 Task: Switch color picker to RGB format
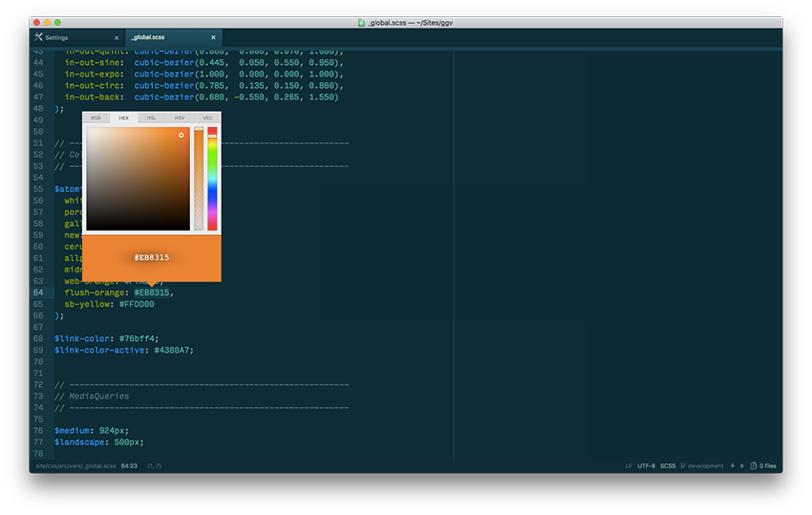tap(96, 118)
